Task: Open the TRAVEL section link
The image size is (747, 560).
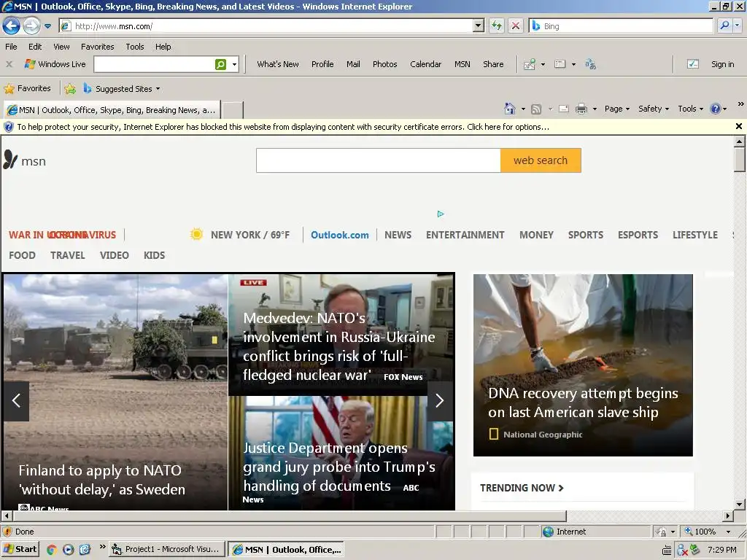Action: [68, 255]
